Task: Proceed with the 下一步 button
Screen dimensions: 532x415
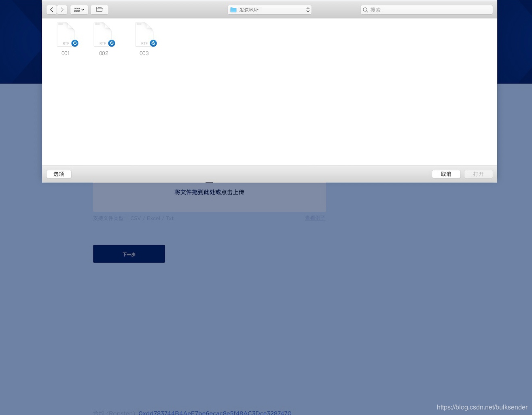Action: click(129, 254)
